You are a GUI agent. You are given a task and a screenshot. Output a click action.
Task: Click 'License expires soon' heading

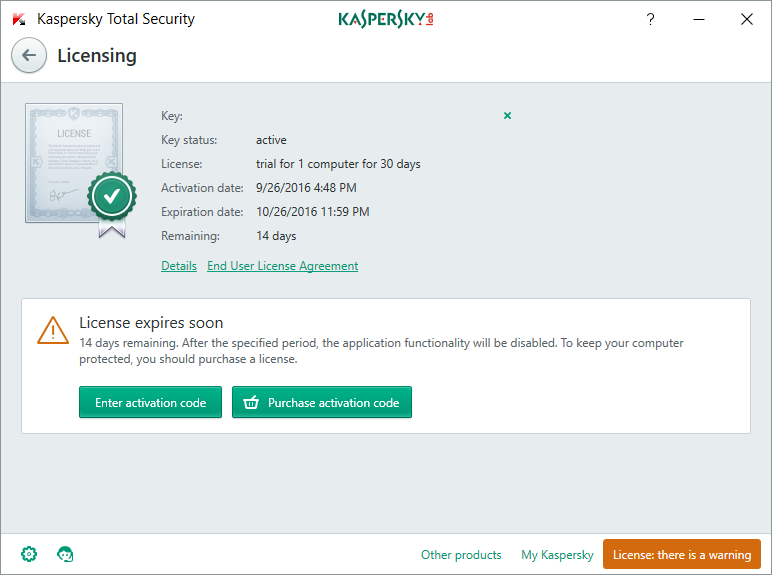pyautogui.click(x=151, y=322)
